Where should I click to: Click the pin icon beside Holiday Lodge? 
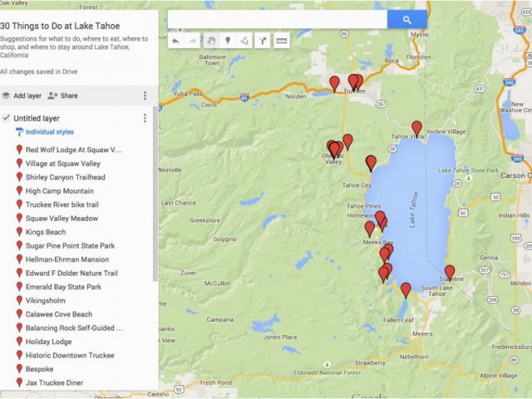coord(19,342)
